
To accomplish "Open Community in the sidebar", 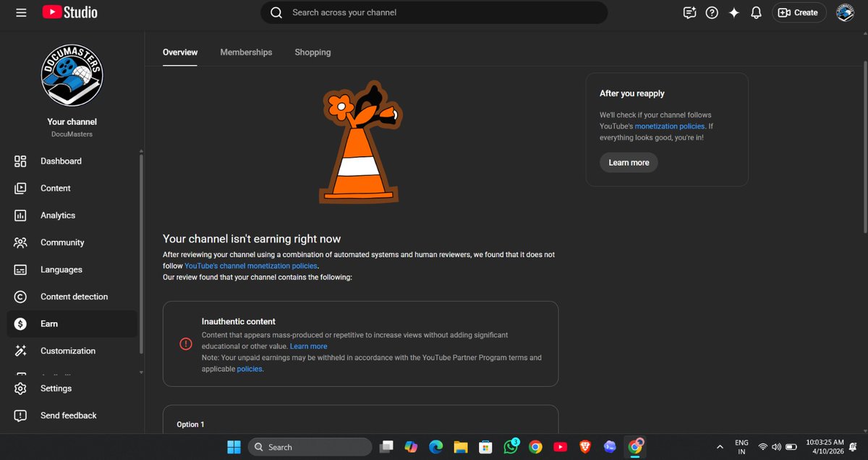I will 72,242.
